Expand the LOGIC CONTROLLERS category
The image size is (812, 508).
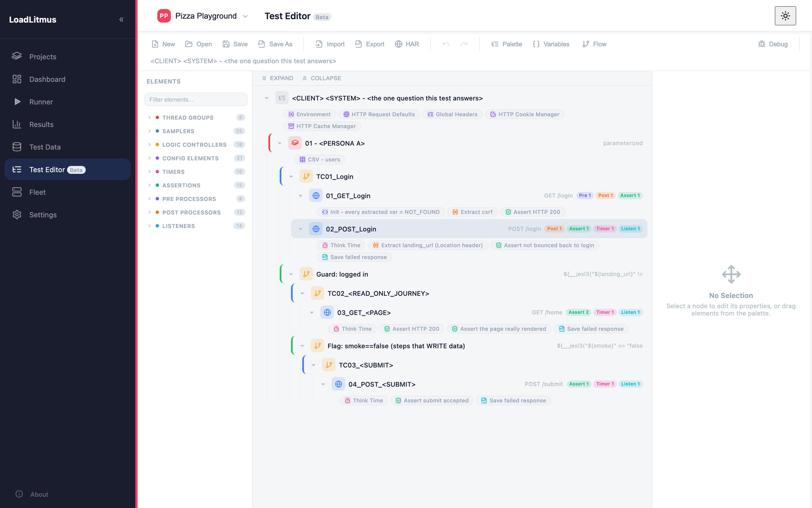(196, 144)
